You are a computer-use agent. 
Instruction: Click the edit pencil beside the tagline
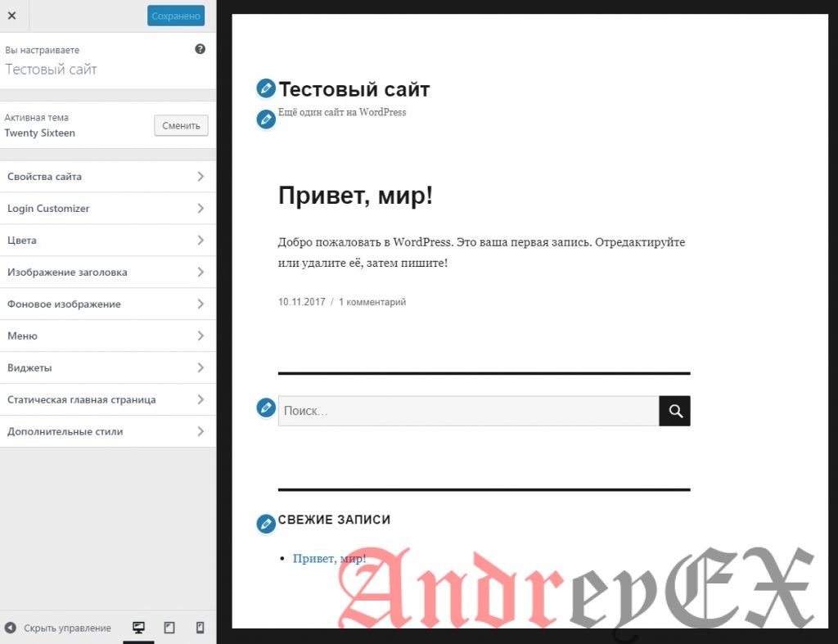265,119
